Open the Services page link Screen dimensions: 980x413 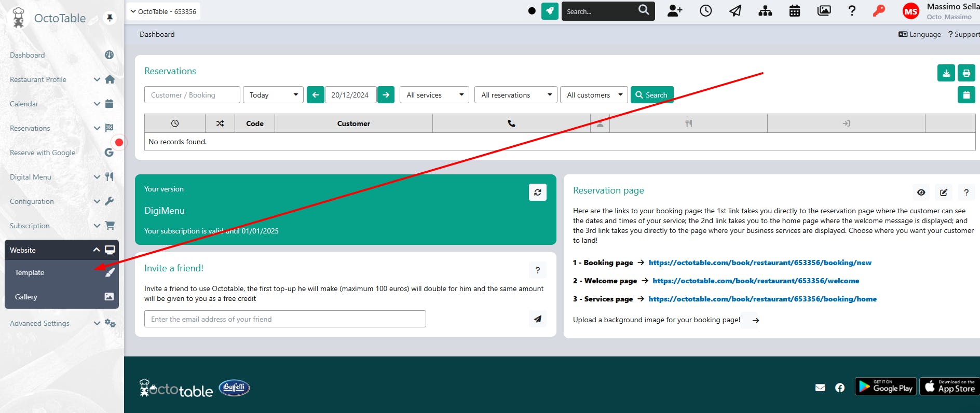[x=763, y=299]
